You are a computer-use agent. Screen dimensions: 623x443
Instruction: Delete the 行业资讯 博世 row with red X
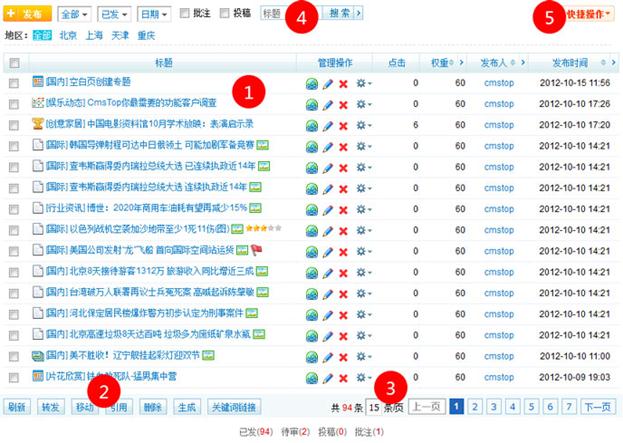coord(343,210)
